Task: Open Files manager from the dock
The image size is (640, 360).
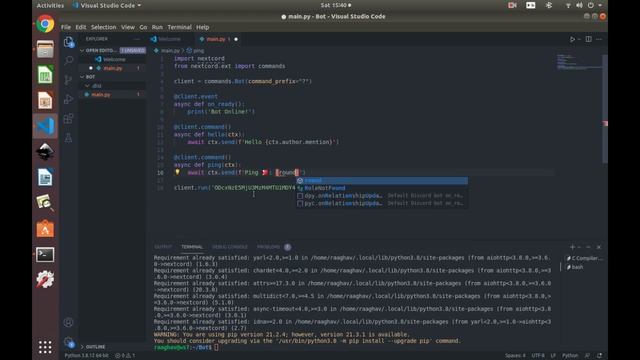Action: click(x=45, y=49)
